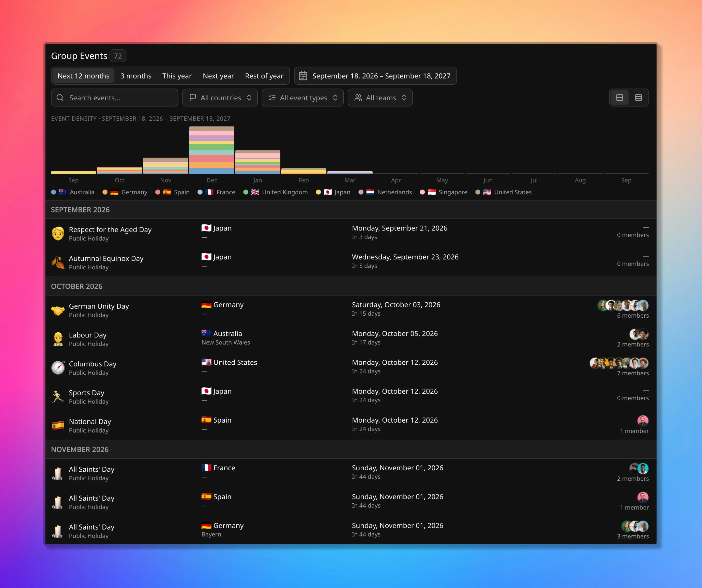The height and width of the screenshot is (588, 702).
Task: Click the people icon in teams filter
Action: [358, 98]
